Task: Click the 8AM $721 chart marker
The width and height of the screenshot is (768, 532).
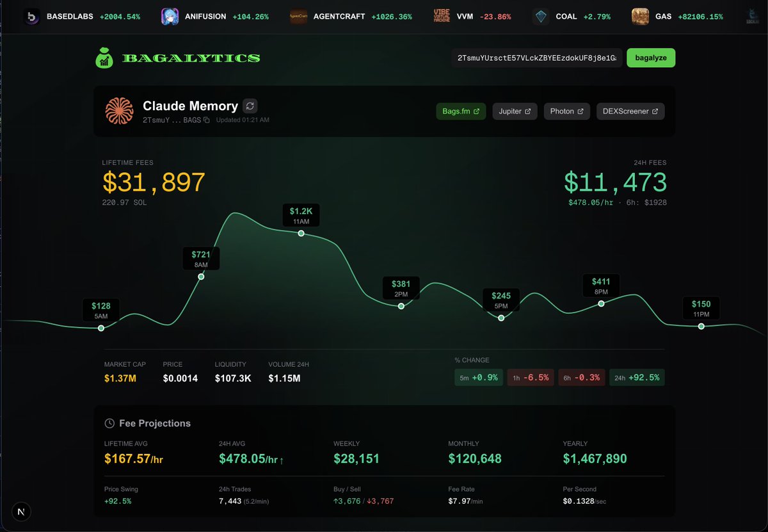Action: [201, 277]
